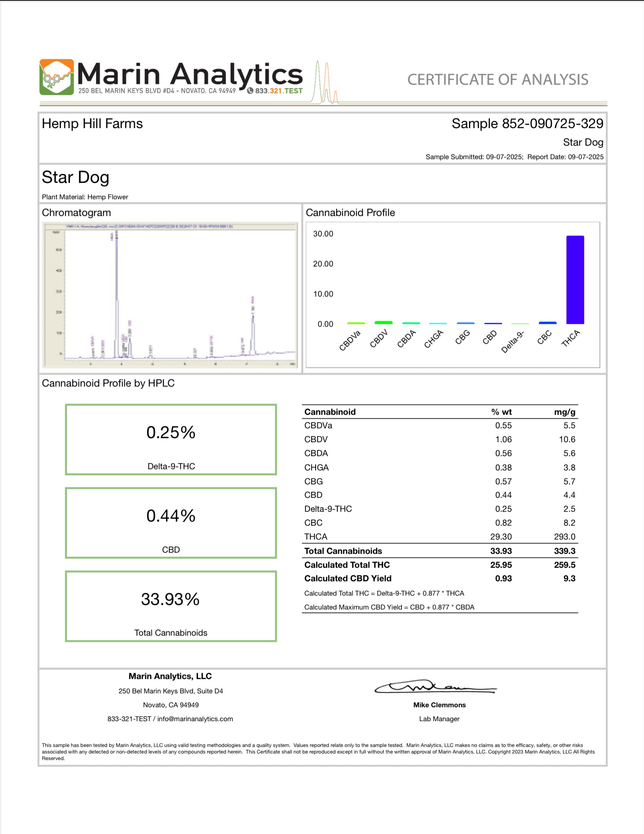Click the Hemp Hill Farms client name
Viewport: 644px width, 834px height.
[92, 124]
